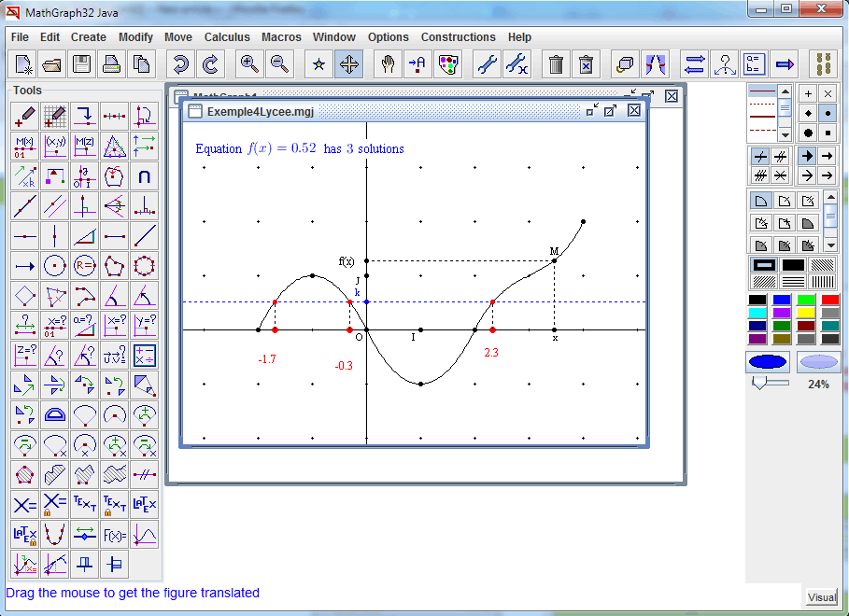Zoom in with the magnifier plus icon

(249, 64)
